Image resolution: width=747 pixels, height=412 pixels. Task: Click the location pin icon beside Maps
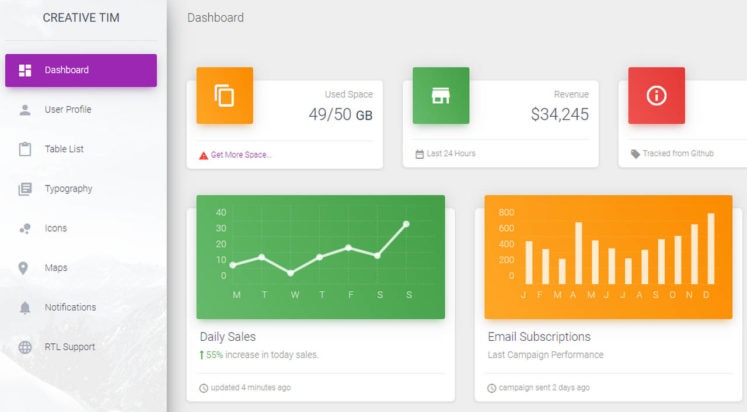(x=25, y=268)
